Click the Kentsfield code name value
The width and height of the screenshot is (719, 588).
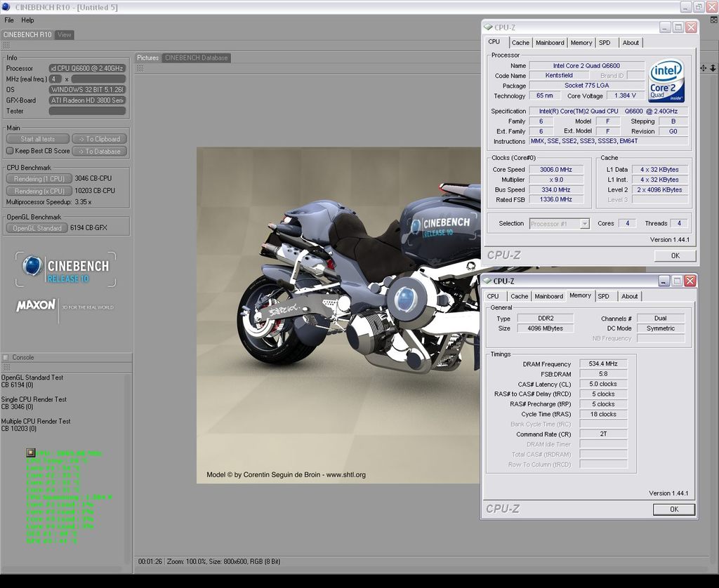559,76
